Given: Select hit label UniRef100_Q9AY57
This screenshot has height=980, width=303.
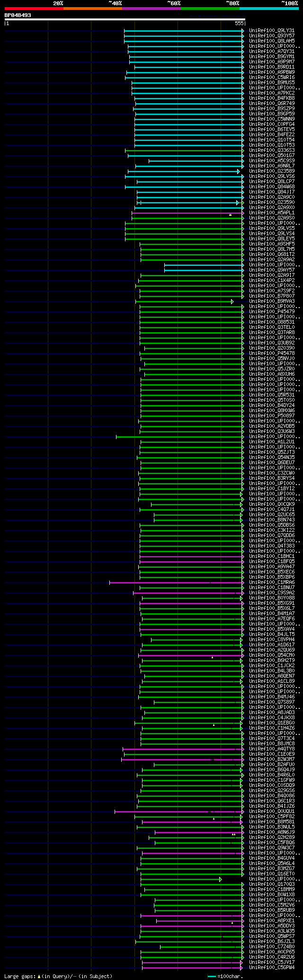Looking at the screenshot, I should 273,270.
